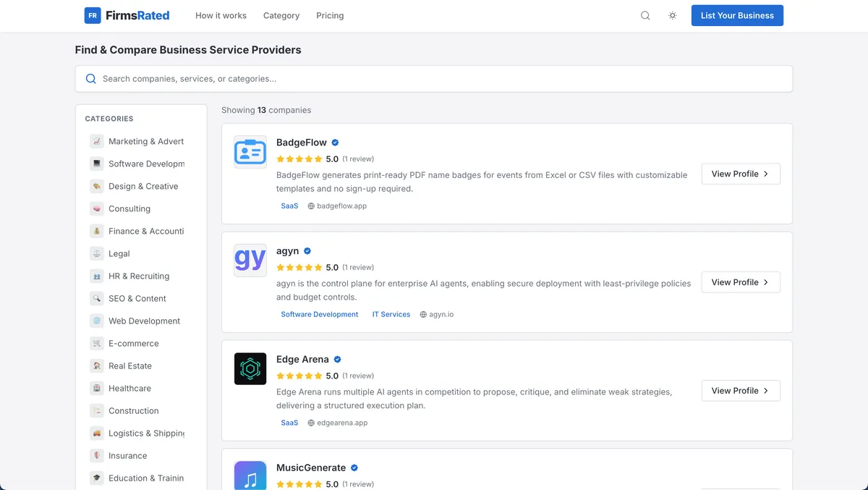Click View Profile for Edge Arena
The width and height of the screenshot is (868, 490).
[741, 391]
